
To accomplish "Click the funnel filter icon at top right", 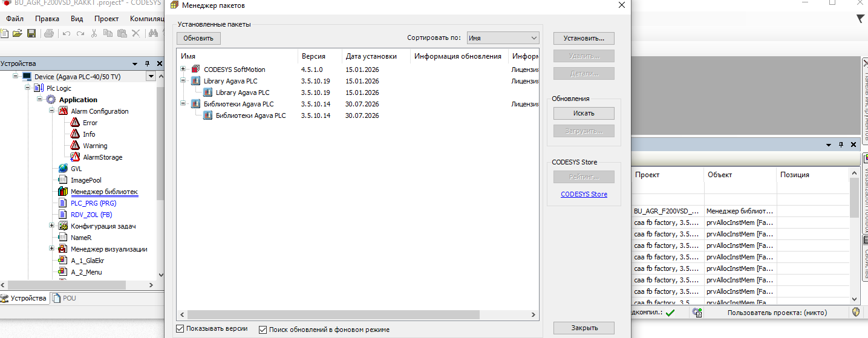I will coord(861,19).
